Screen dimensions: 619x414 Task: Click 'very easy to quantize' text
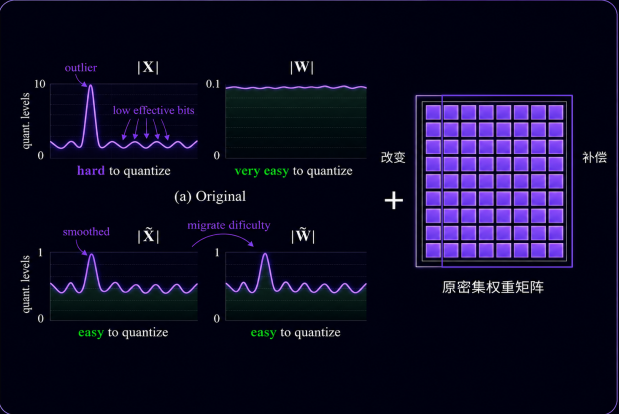coord(293,171)
